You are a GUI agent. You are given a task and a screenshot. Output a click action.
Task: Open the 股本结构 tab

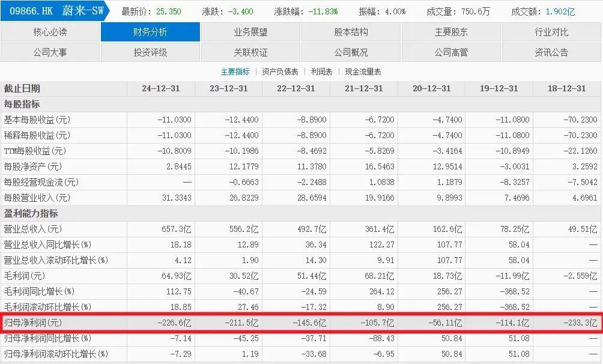(351, 32)
